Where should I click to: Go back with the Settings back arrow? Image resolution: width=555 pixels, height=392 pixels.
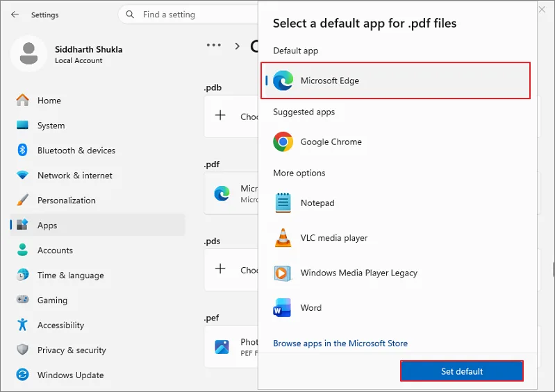15,15
